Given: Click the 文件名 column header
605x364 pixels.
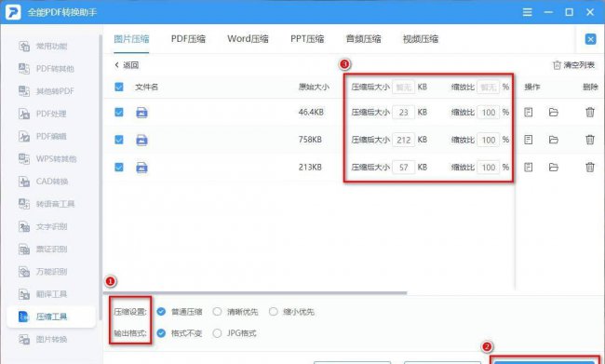Looking at the screenshot, I should pyautogui.click(x=147, y=87).
